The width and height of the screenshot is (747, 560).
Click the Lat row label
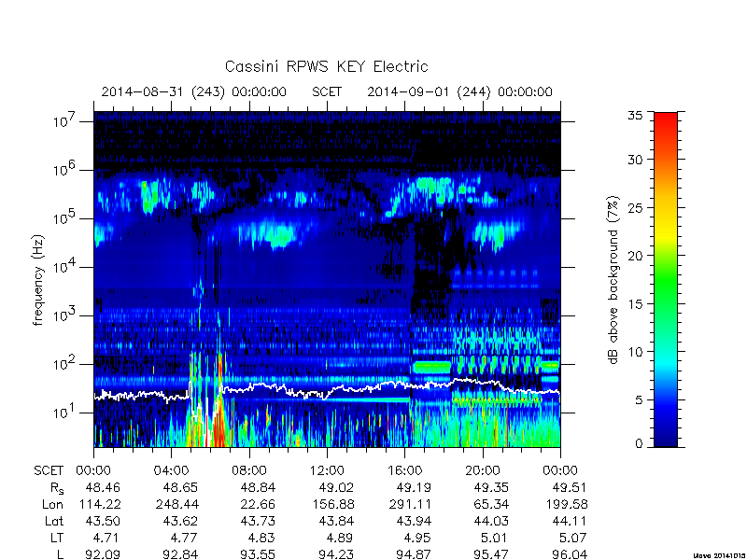point(54,522)
